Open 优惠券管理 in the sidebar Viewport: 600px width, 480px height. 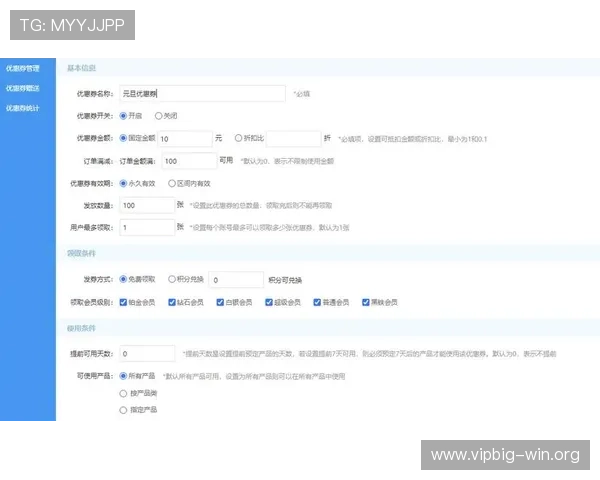pyautogui.click(x=23, y=69)
